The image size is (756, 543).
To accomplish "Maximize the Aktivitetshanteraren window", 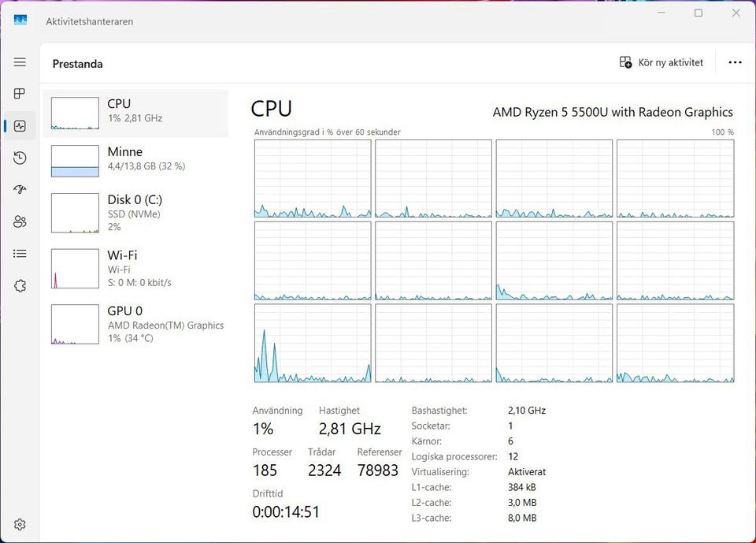I will coord(699,13).
